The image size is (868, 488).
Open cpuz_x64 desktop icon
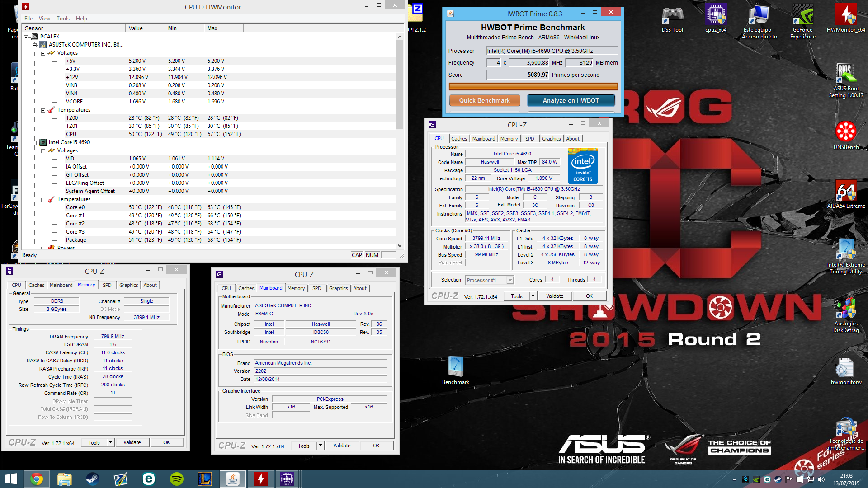click(716, 19)
